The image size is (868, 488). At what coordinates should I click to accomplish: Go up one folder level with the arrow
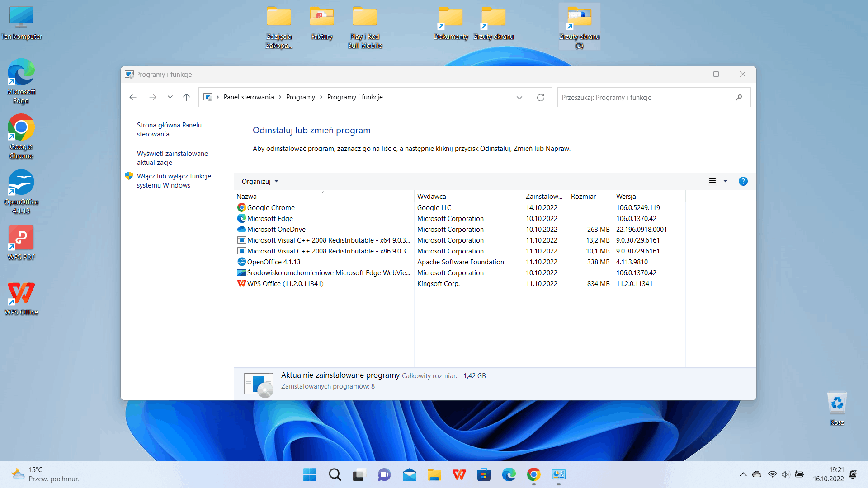pyautogui.click(x=186, y=97)
